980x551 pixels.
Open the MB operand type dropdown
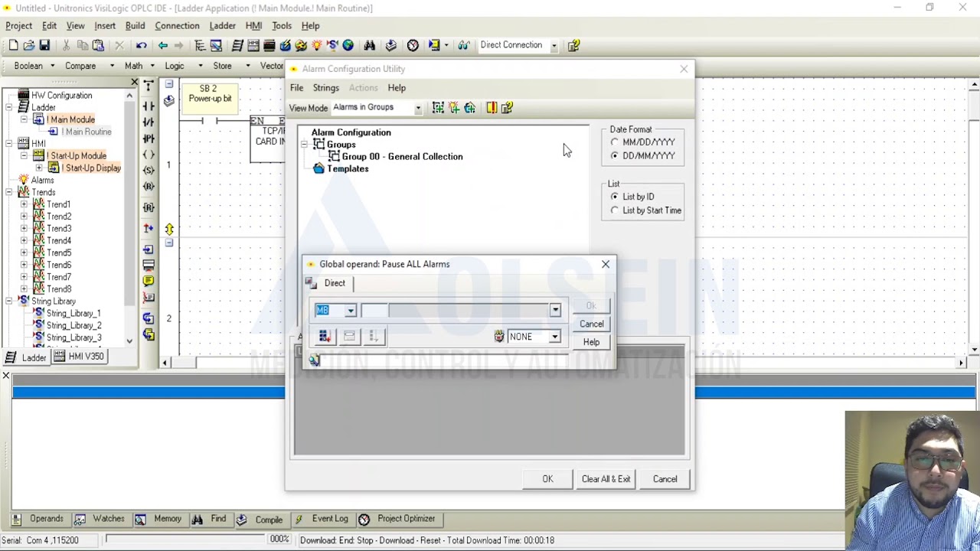(350, 311)
